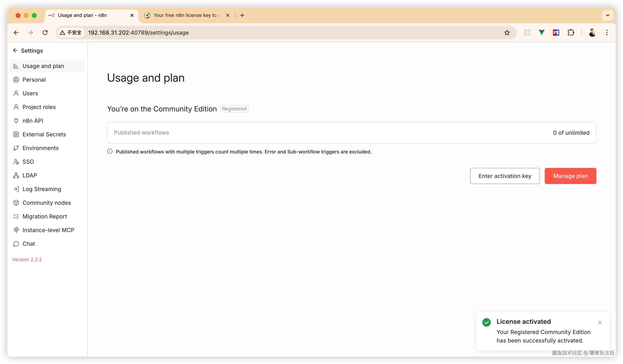Image resolution: width=623 pixels, height=364 pixels.
Task: Switch to the n8n license key tab
Action: (187, 15)
